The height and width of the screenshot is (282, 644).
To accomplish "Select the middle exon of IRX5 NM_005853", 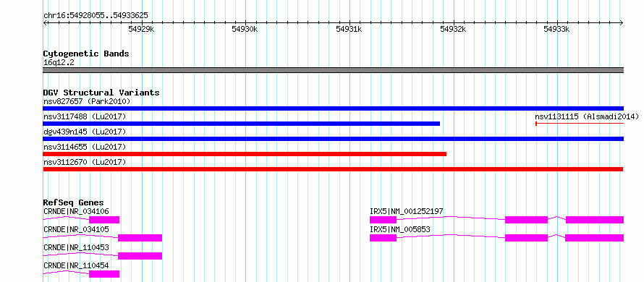I will tap(526, 238).
